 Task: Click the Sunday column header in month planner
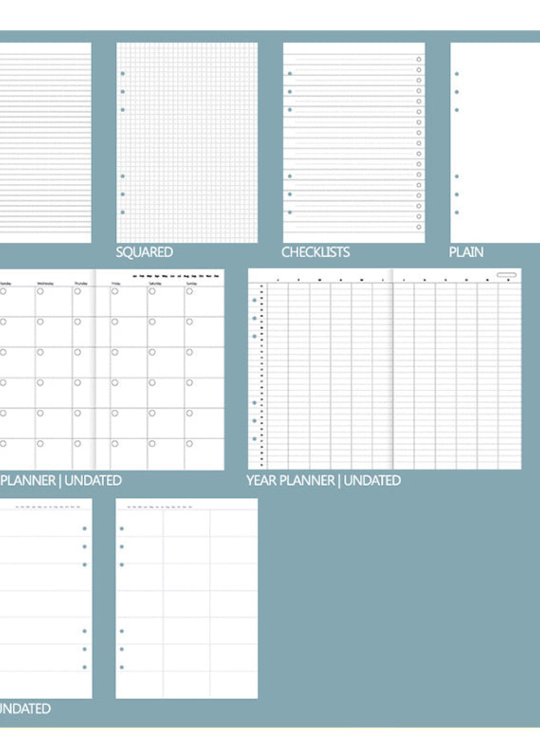click(191, 284)
